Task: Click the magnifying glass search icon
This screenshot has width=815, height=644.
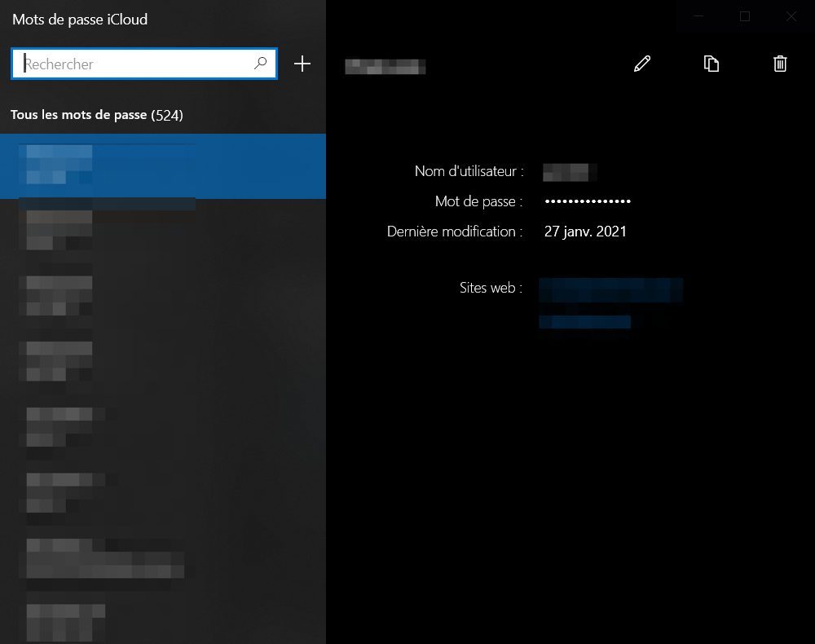Action: (x=261, y=63)
